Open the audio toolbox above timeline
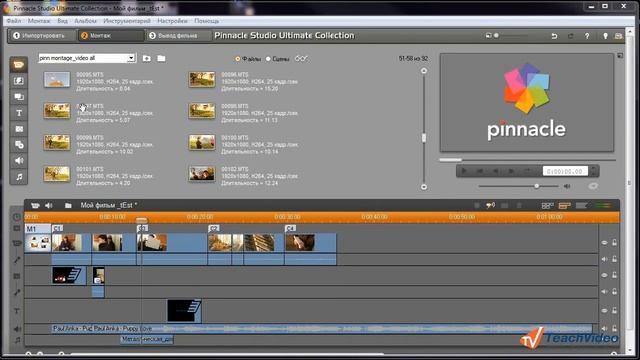640x360 pixels. click(x=49, y=205)
